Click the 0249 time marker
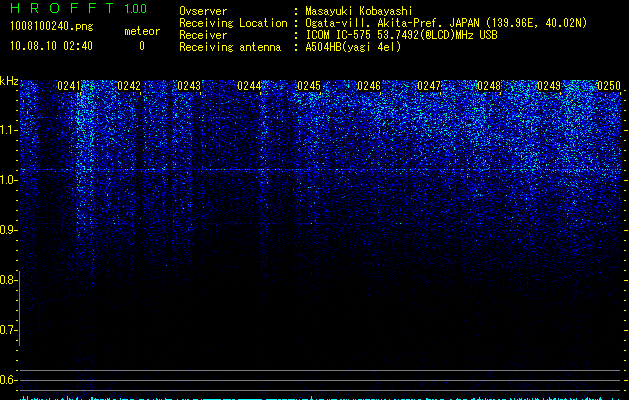The height and width of the screenshot is (400, 629). point(549,86)
